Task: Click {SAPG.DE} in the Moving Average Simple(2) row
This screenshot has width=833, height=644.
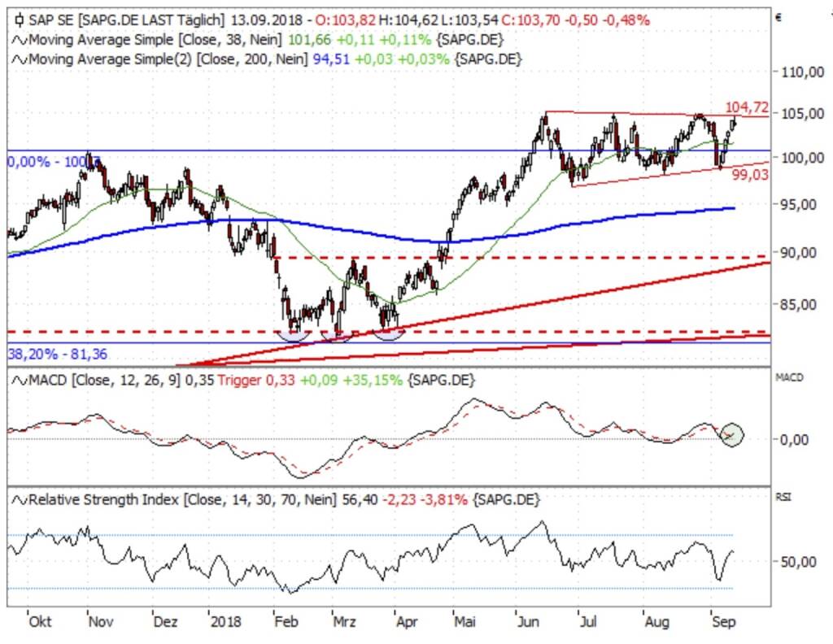Action: pos(488,59)
